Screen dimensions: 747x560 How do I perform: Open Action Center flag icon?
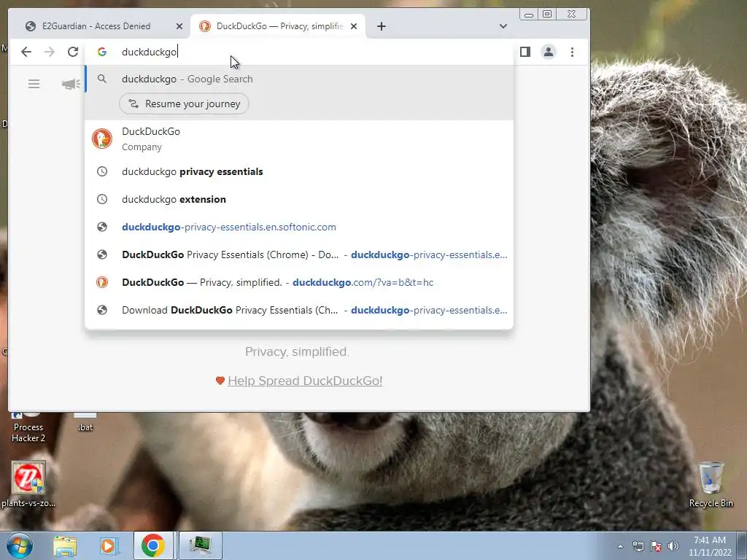click(x=656, y=546)
